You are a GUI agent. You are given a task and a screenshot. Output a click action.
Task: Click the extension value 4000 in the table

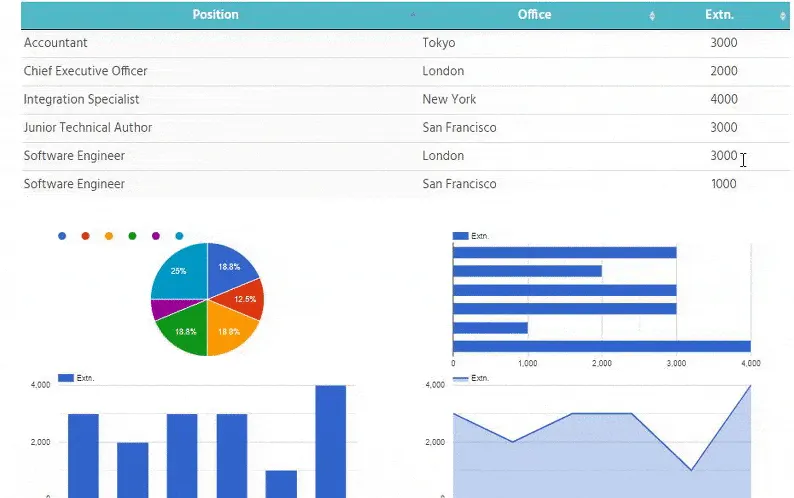click(x=724, y=99)
